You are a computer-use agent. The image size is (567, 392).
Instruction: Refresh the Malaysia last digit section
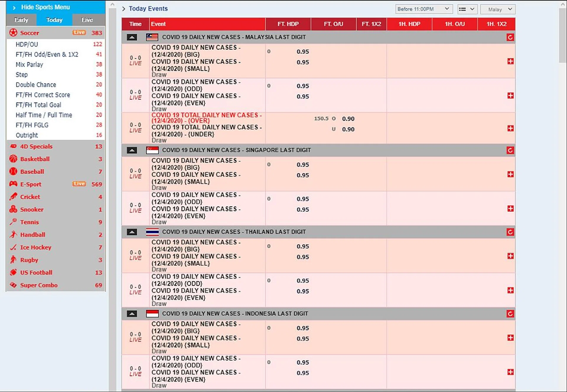click(510, 37)
